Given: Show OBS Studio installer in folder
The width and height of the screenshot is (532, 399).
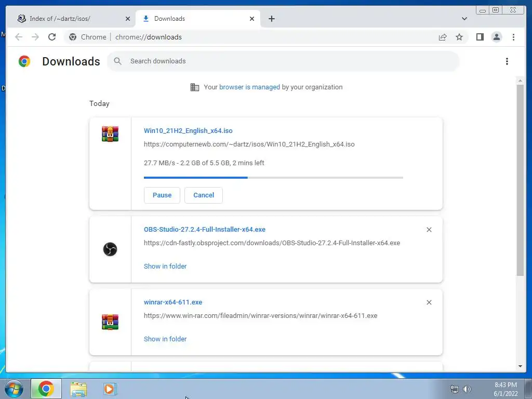Looking at the screenshot, I should point(165,267).
